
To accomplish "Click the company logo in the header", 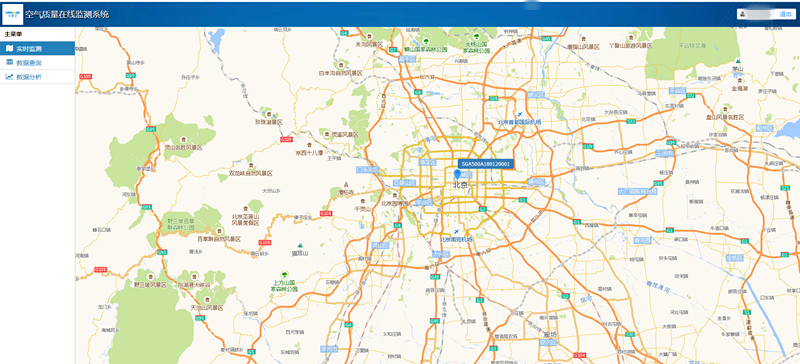I will (x=12, y=14).
